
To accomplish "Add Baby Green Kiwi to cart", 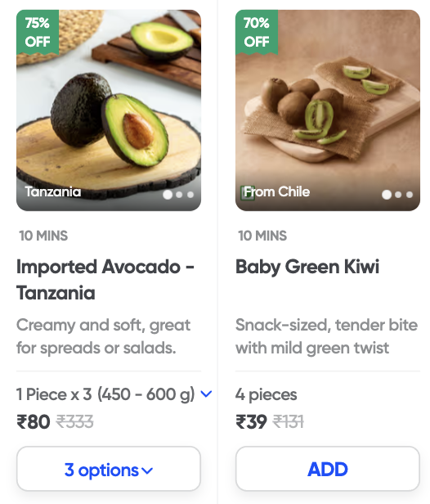I will tap(328, 469).
